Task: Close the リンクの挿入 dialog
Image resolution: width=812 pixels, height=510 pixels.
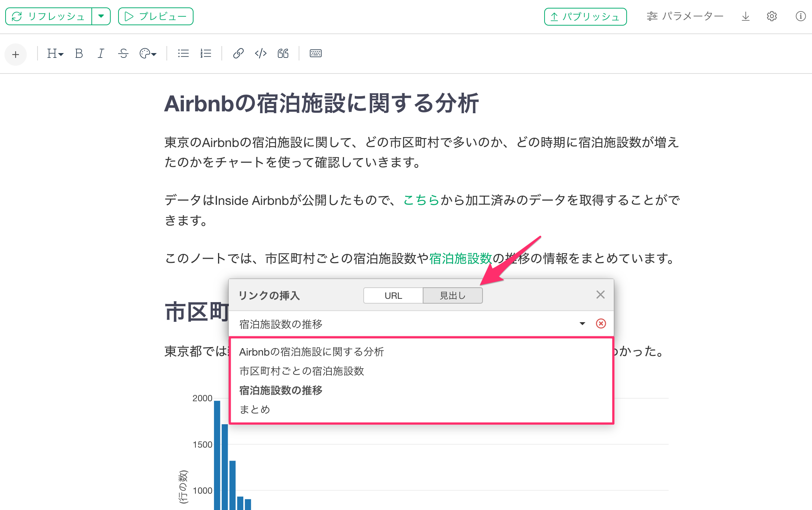Action: [x=601, y=295]
